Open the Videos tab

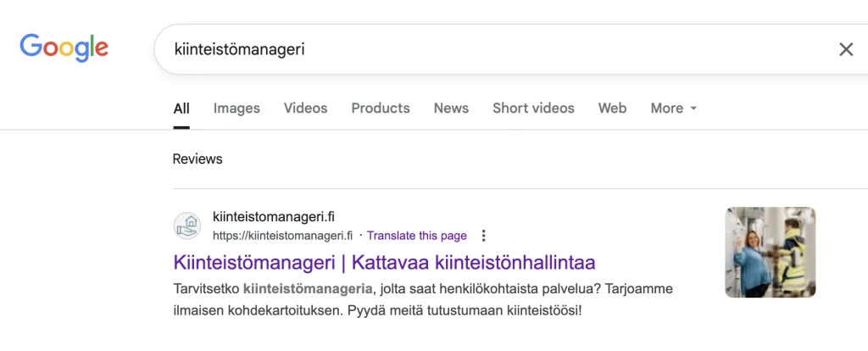tap(305, 109)
